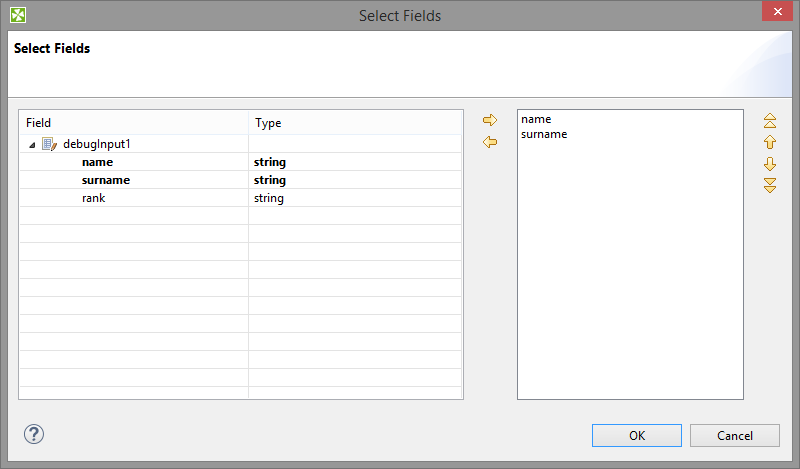Move selected field down one position
The image size is (800, 469).
coord(770,164)
